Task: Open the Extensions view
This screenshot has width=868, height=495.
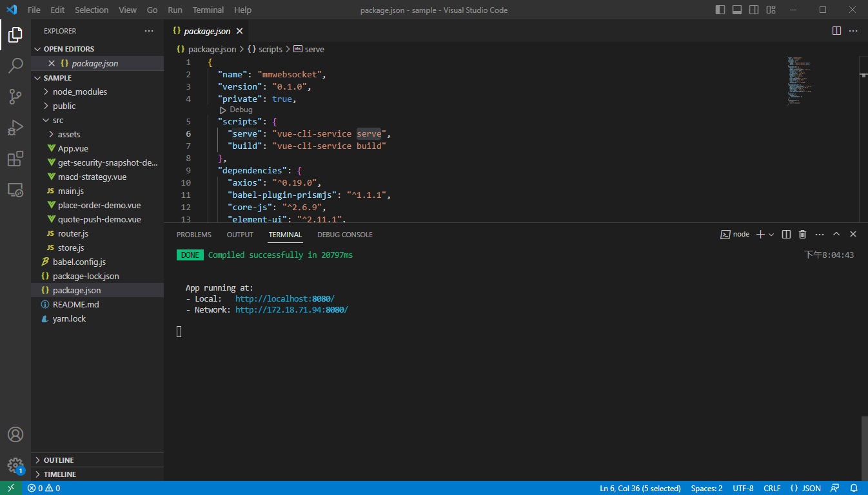Action: [15, 159]
